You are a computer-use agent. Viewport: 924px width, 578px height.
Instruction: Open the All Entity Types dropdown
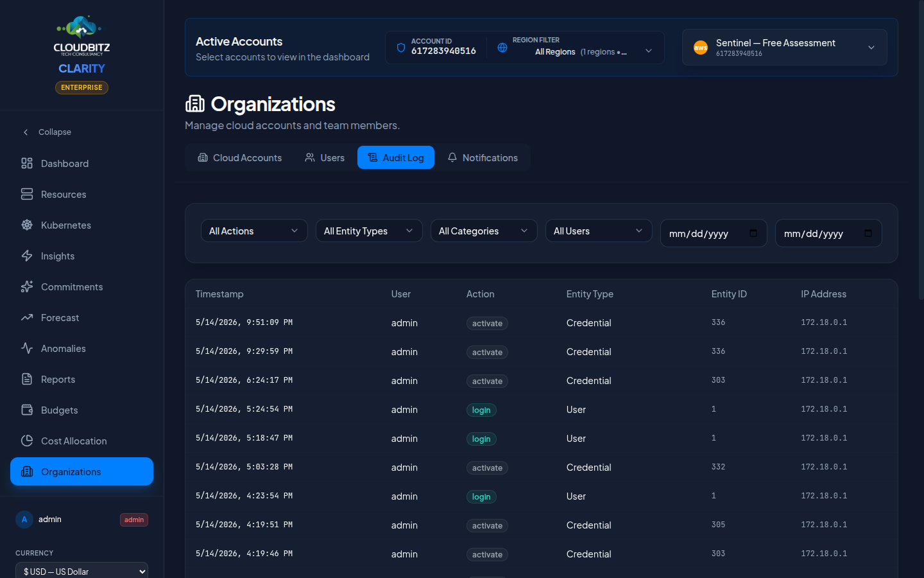(369, 231)
